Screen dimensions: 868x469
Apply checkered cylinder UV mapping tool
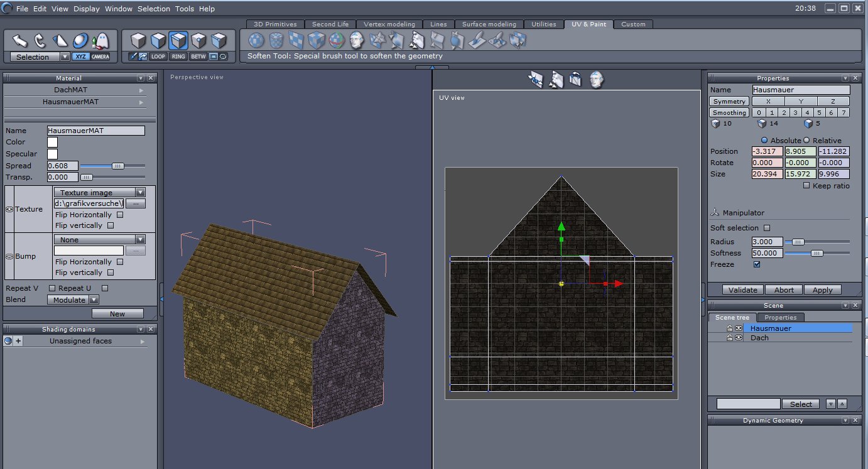tap(276, 41)
